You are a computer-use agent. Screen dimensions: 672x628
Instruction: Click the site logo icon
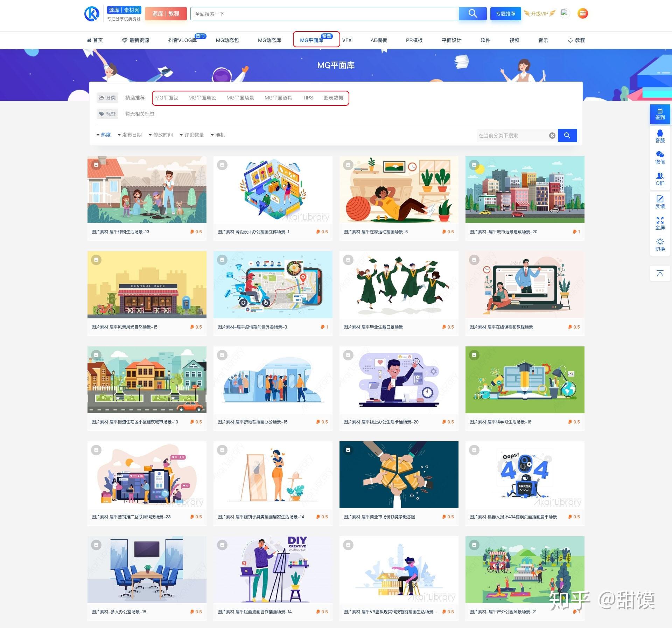(92, 14)
